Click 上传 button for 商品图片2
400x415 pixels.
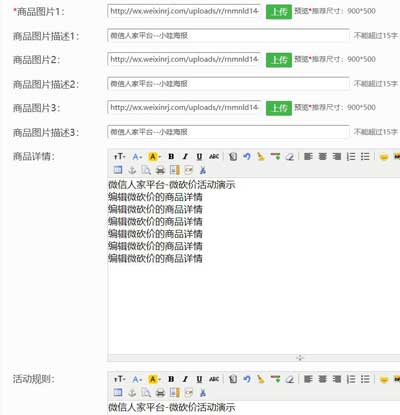pyautogui.click(x=279, y=60)
